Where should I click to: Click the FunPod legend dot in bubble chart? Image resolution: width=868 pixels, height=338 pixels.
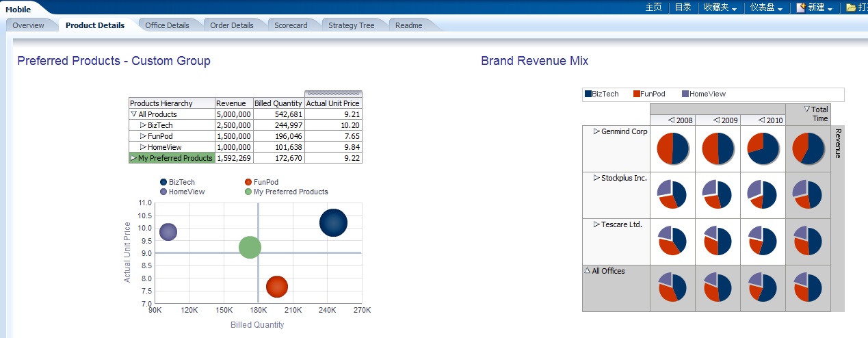point(248,182)
